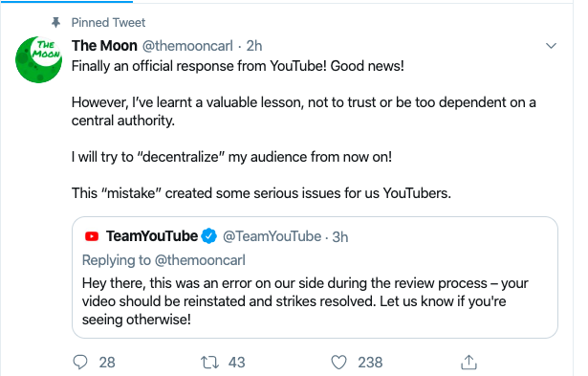Image resolution: width=588 pixels, height=376 pixels.
Task: Expand the tweet options chevron
Action: point(551,46)
